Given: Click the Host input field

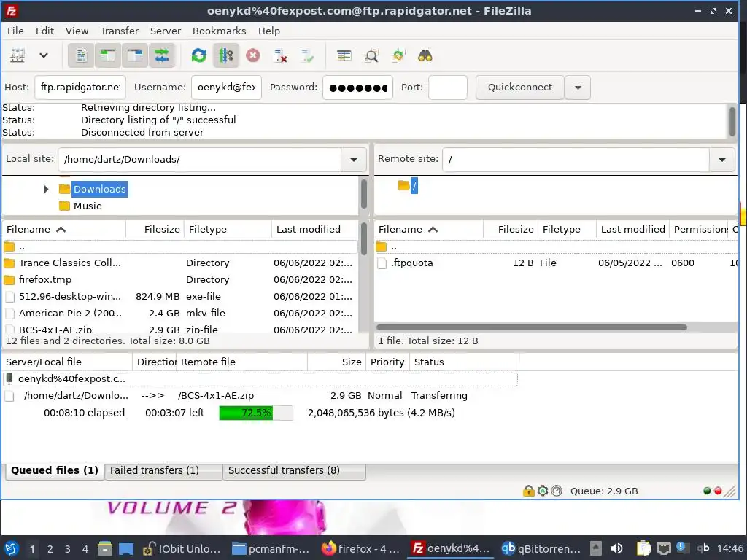Looking at the screenshot, I should point(80,87).
